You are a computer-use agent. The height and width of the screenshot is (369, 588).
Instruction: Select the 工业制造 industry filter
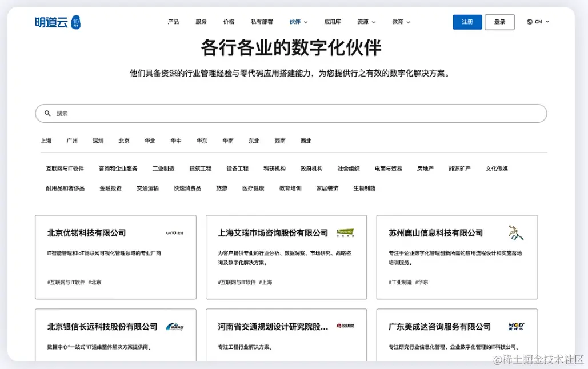163,169
